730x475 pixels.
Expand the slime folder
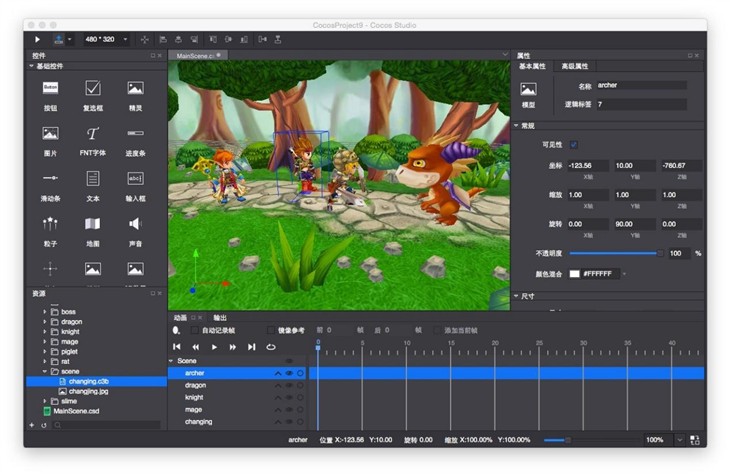pos(45,401)
